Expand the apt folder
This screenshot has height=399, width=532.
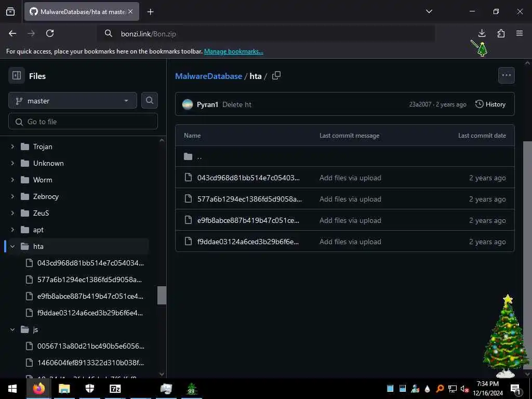coord(12,230)
